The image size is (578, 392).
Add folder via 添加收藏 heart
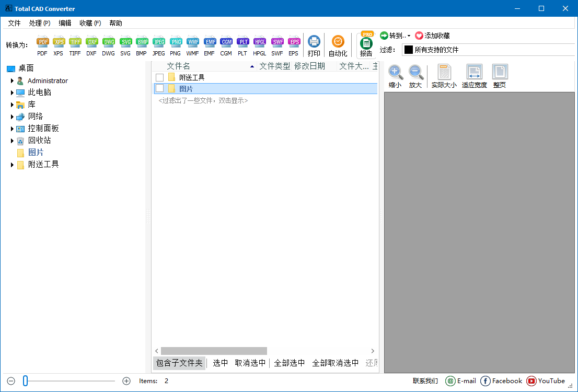click(432, 36)
